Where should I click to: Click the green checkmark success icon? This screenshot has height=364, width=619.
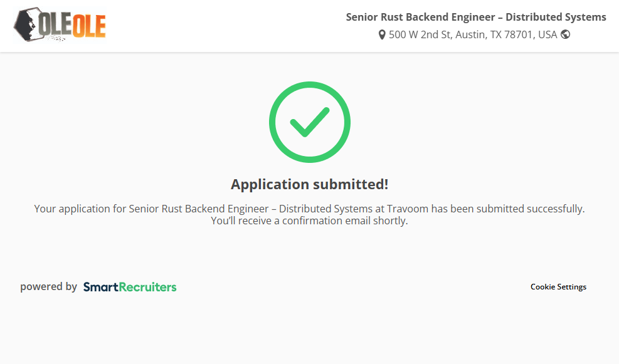(x=309, y=122)
